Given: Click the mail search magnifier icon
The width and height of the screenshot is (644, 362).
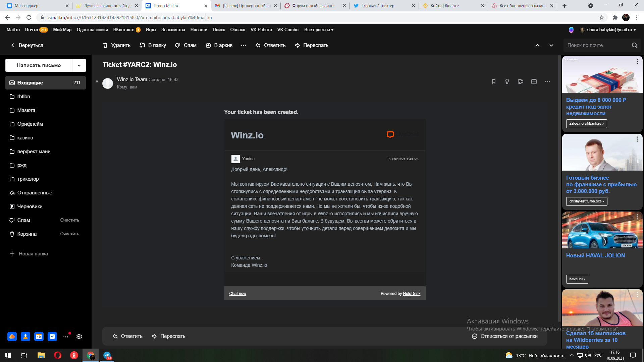Looking at the screenshot, I should coord(634,45).
